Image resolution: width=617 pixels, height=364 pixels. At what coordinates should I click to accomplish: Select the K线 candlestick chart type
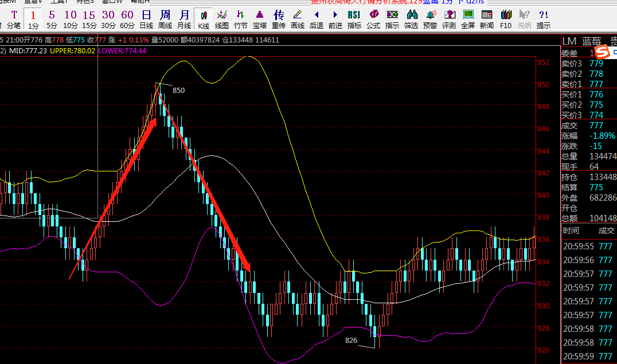(204, 19)
